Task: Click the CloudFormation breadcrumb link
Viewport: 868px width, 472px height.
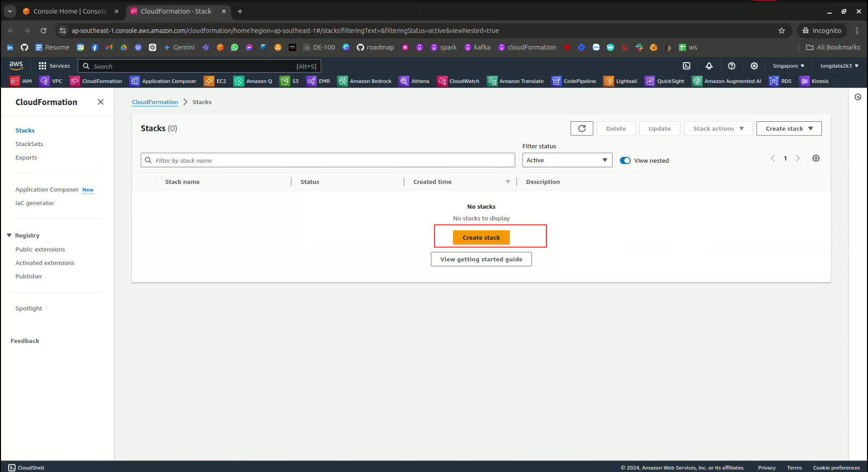Action: [x=155, y=102]
